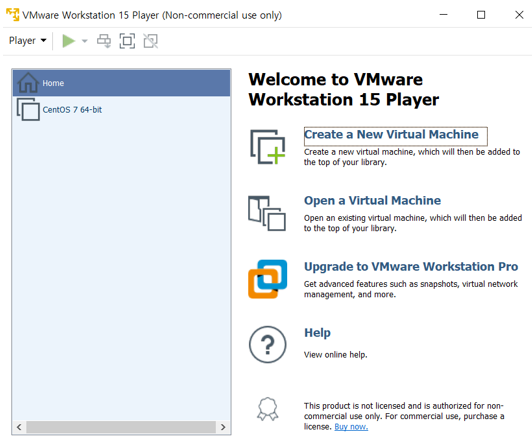Click the library horizontal scrollbar thumb
The height and width of the screenshot is (445, 532).
coord(121,427)
